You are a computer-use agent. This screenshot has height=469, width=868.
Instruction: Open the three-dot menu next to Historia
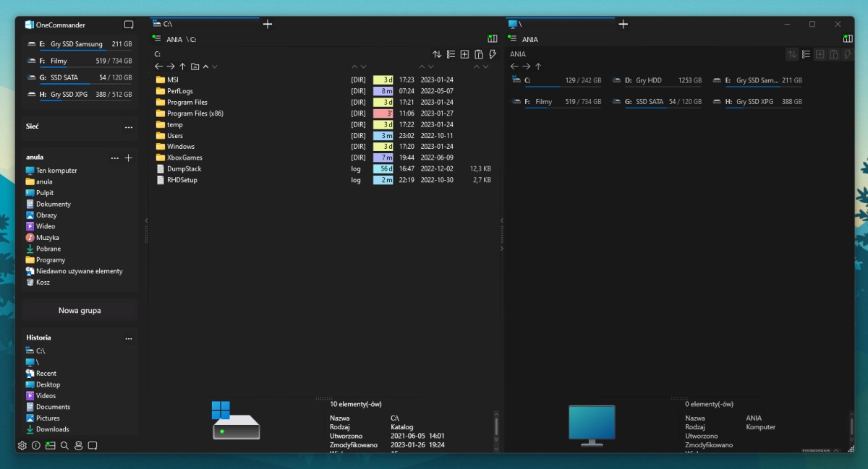pos(129,338)
